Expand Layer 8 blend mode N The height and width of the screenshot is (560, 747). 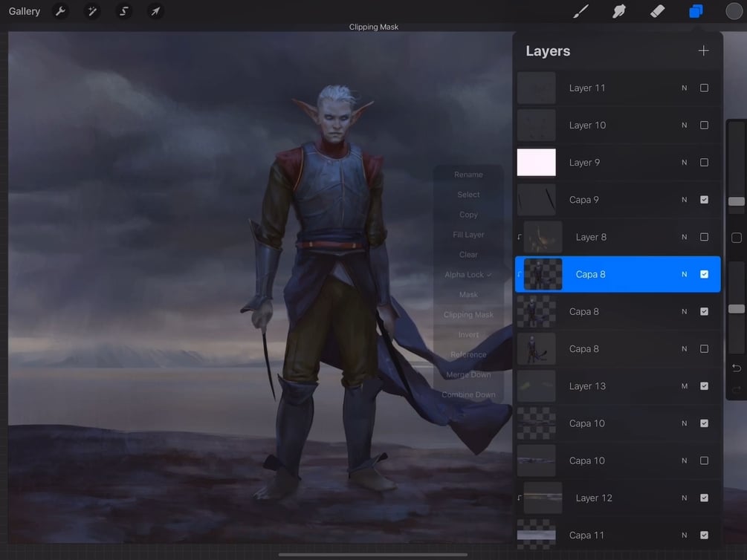684,237
